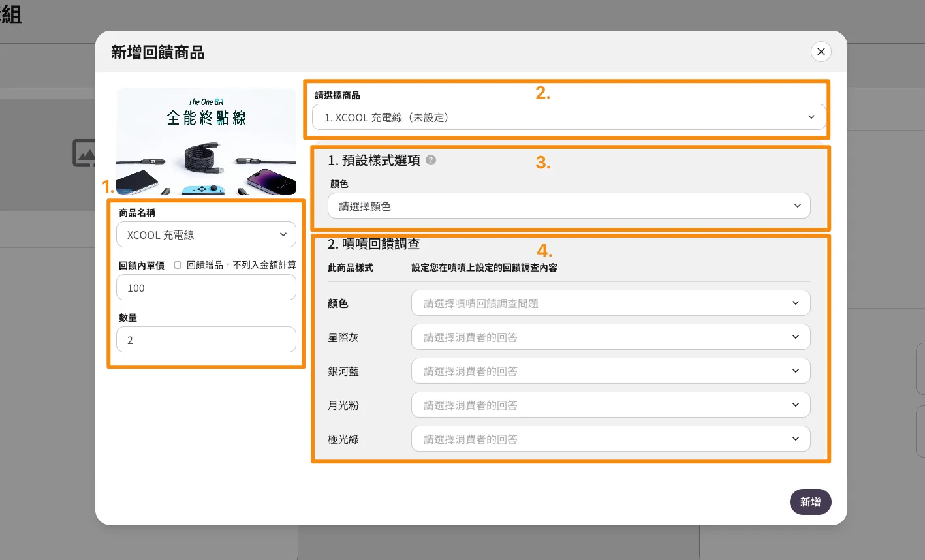Image resolution: width=925 pixels, height=560 pixels.
Task: Open the 請選擇顏色 dropdown
Action: [568, 206]
